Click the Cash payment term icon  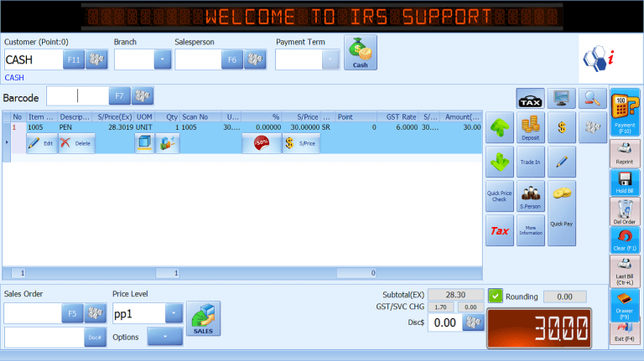(361, 53)
